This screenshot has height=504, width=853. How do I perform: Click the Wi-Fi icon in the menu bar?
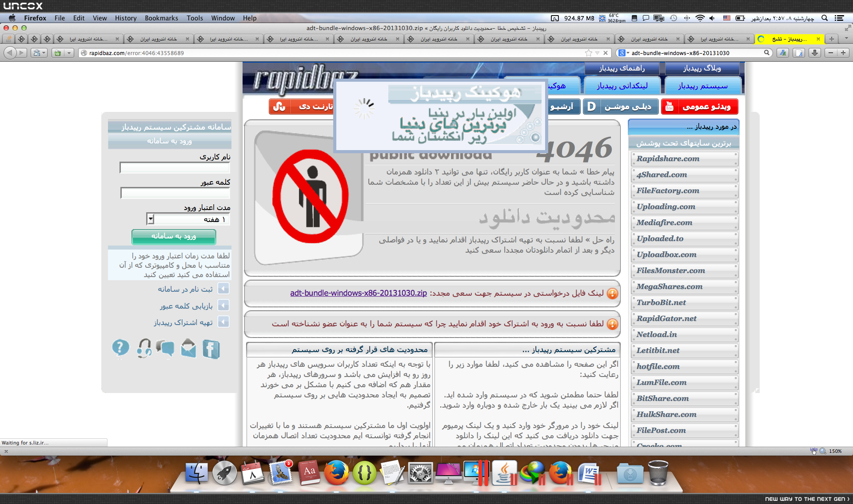700,18
